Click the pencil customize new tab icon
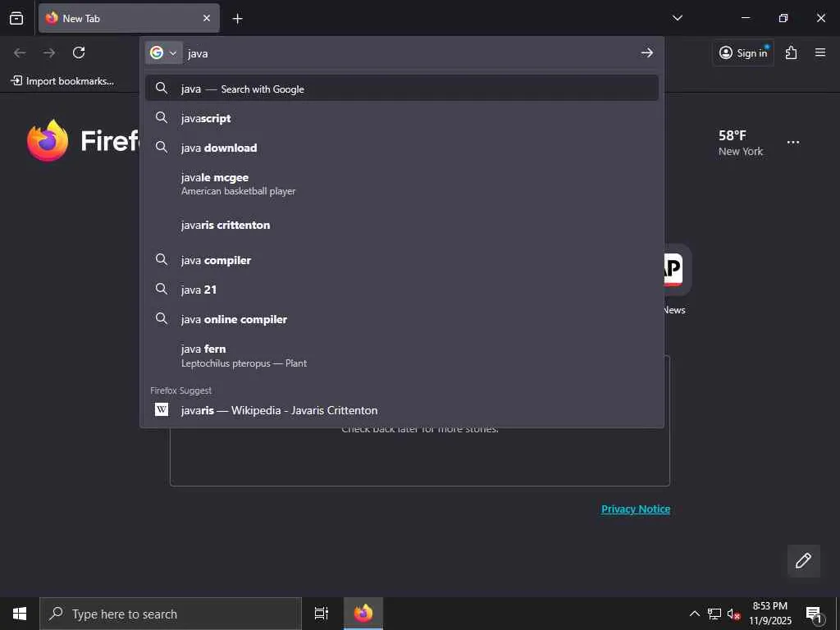Viewport: 840px width, 630px height. coord(803,560)
